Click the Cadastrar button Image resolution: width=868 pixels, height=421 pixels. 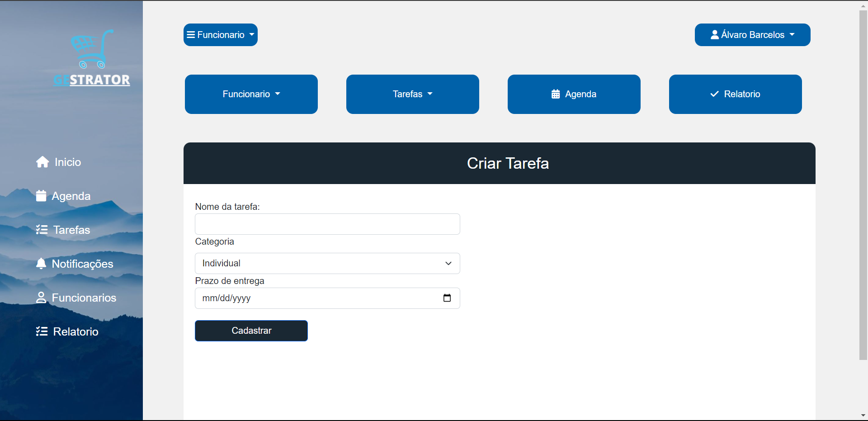pyautogui.click(x=251, y=331)
